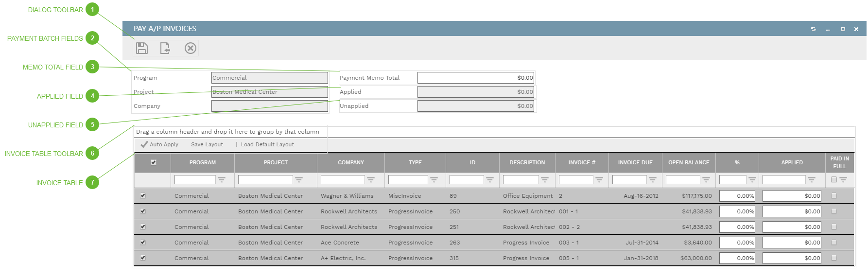Click the Office Equipment description cell
Image resolution: width=868 pixels, height=279 pixels.
[x=528, y=196]
